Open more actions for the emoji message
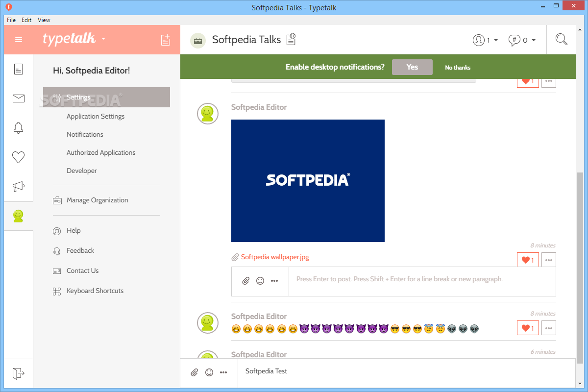Viewport: 588px width, 392px height. tap(549, 328)
